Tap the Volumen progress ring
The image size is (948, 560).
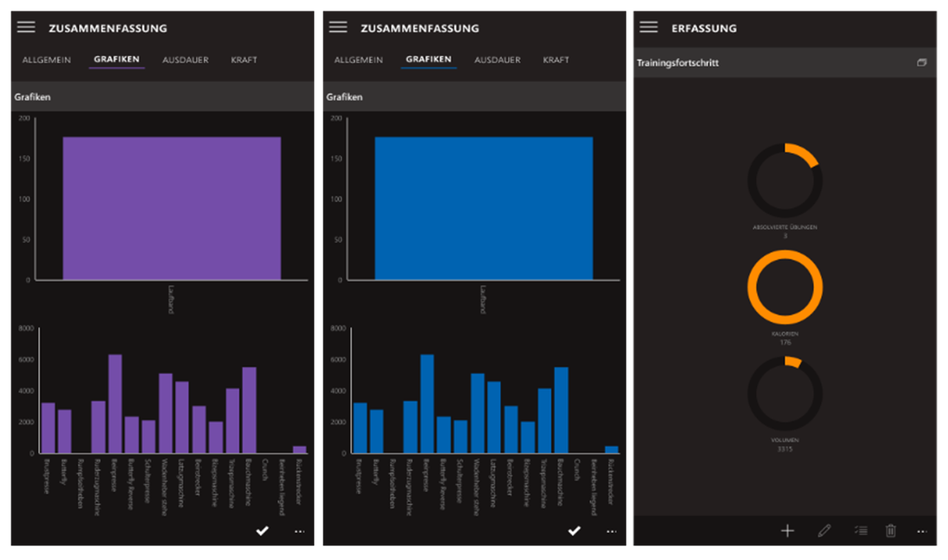point(785,393)
